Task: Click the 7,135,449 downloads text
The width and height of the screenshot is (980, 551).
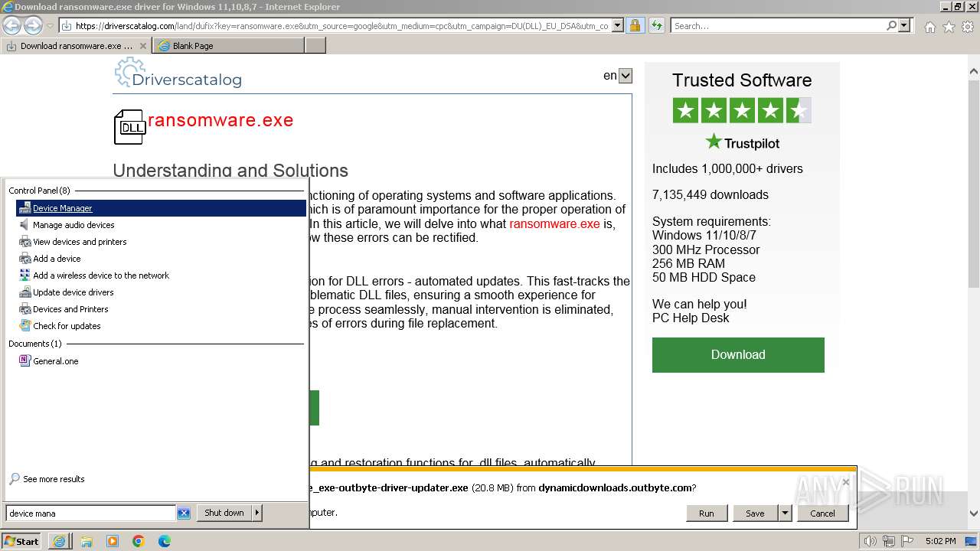Action: (710, 194)
